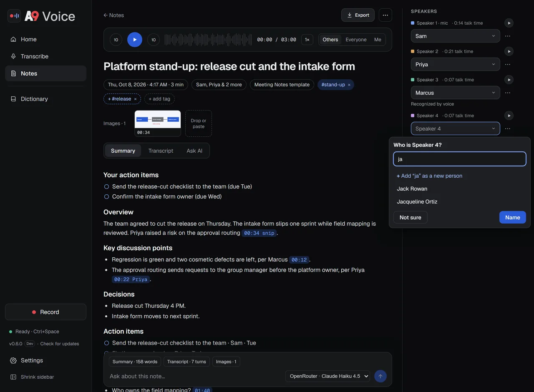Open the Speaker 4 name dropdown
The image size is (534, 392).
tap(455, 128)
